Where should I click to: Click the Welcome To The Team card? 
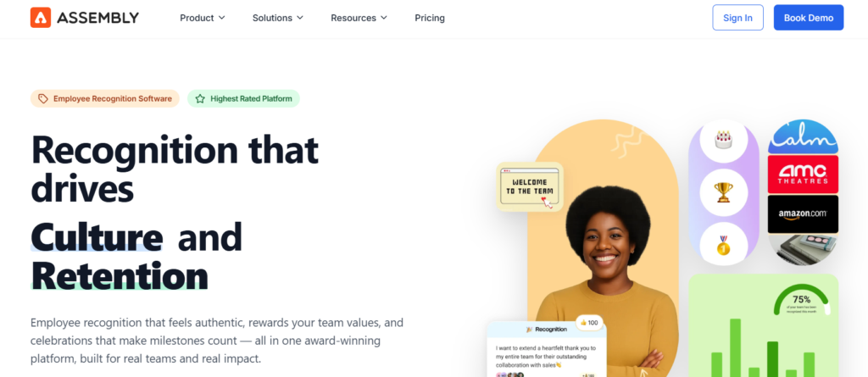[x=529, y=186]
